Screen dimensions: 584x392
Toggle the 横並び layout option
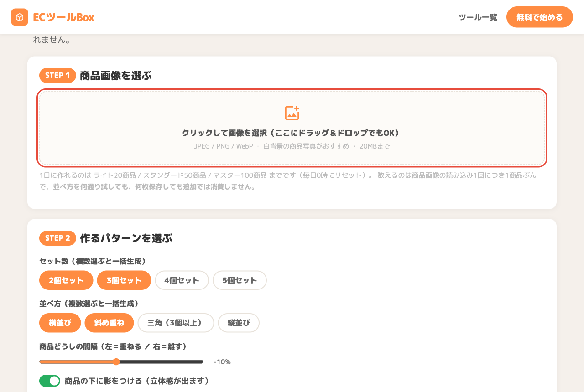[x=60, y=323]
